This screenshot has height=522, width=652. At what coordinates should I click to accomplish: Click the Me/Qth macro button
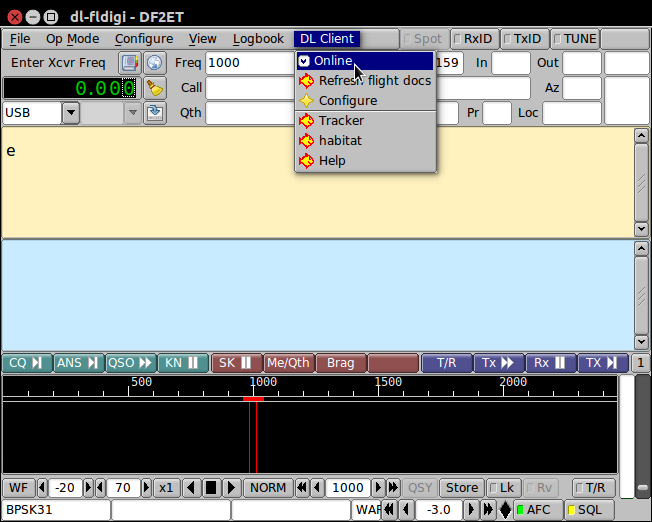pyautogui.click(x=289, y=363)
